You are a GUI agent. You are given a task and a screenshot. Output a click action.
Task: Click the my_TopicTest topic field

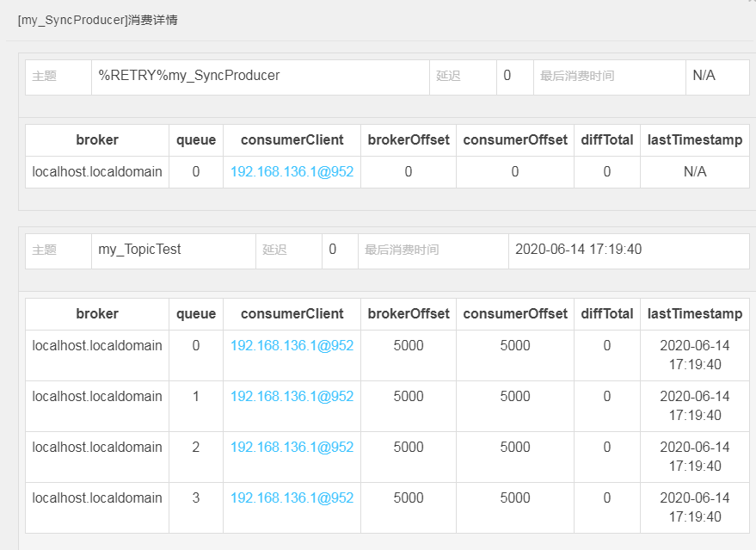(174, 250)
